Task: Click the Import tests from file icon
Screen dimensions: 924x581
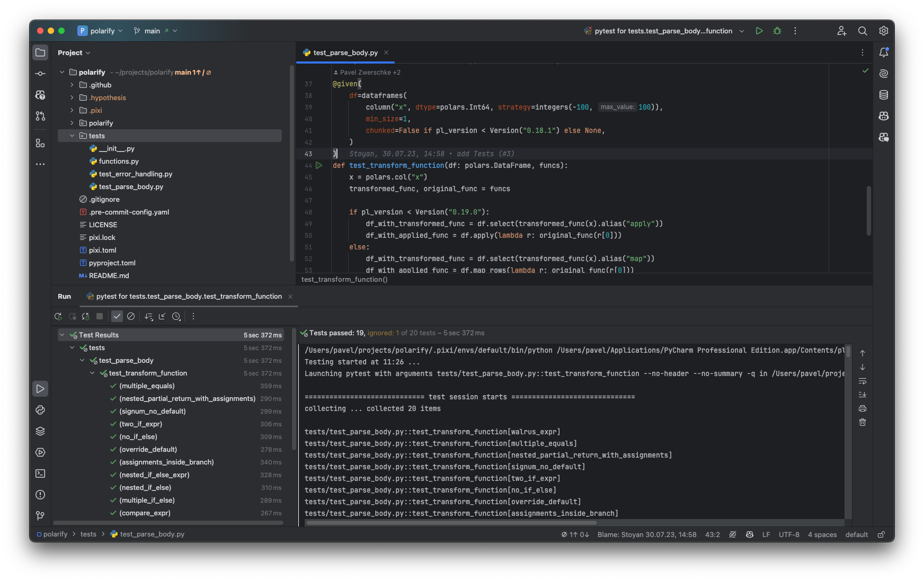Action: (162, 316)
